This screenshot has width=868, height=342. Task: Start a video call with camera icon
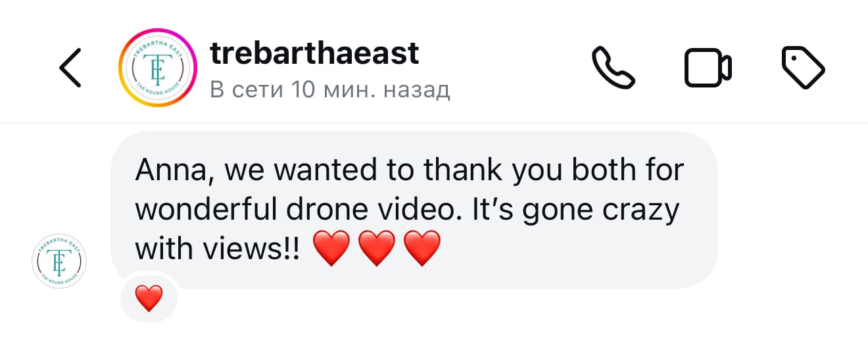[708, 68]
